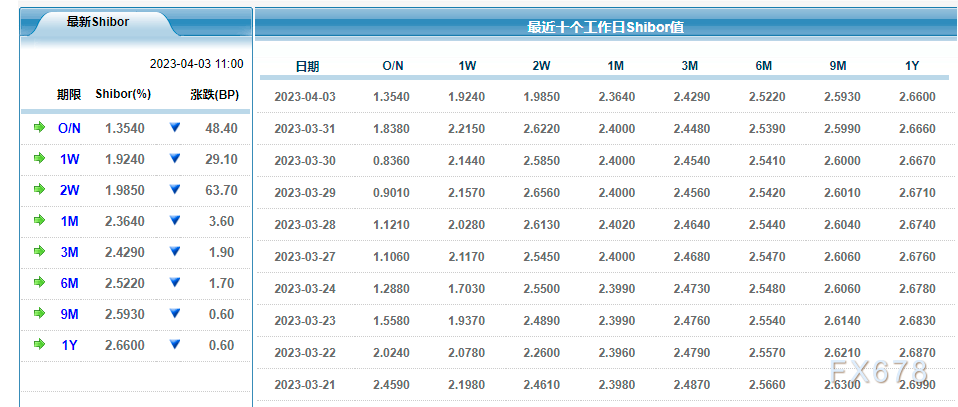Select the date cell 2023-03-28

pos(305,225)
